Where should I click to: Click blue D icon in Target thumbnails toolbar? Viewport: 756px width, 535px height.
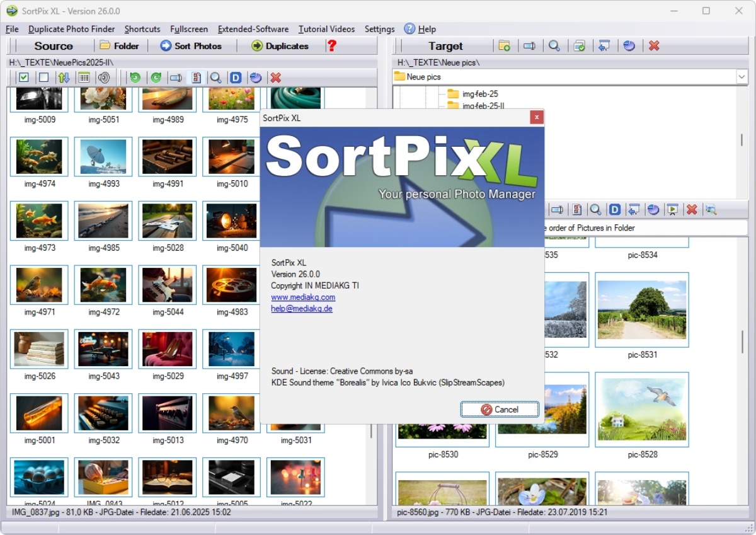[x=615, y=209]
